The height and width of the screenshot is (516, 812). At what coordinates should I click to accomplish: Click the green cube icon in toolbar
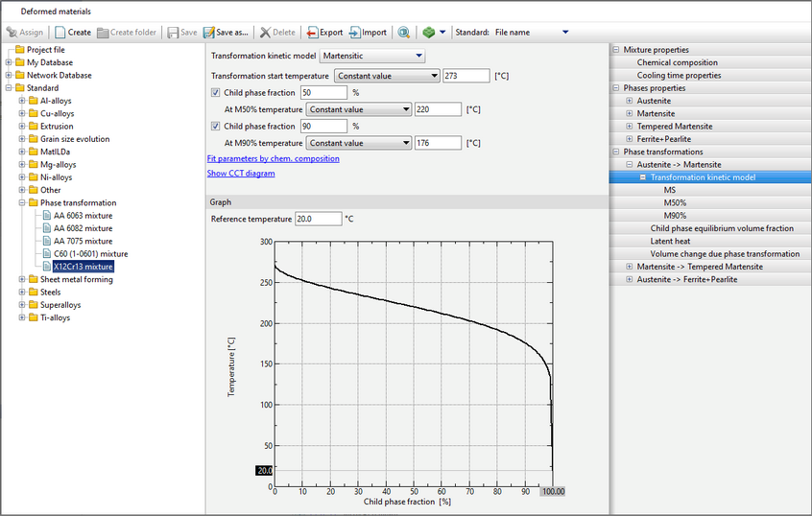pyautogui.click(x=428, y=32)
